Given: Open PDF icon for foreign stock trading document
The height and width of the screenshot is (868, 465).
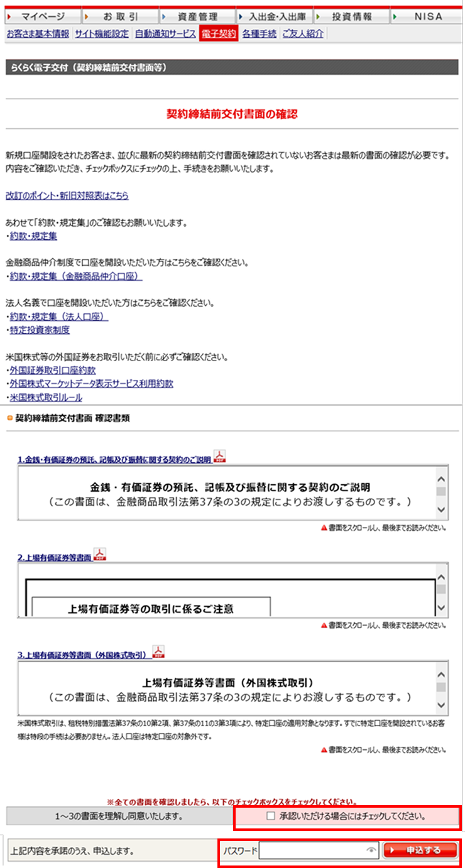Looking at the screenshot, I should click(x=159, y=652).
